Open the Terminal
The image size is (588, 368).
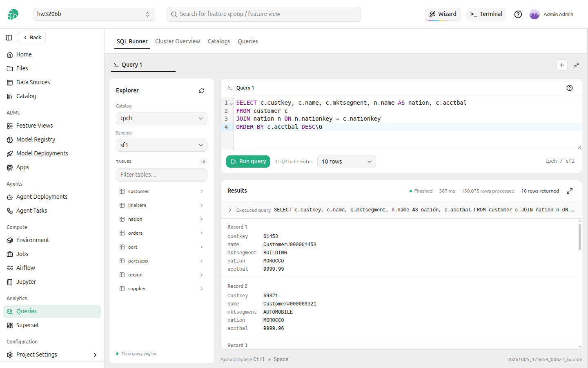pos(486,14)
